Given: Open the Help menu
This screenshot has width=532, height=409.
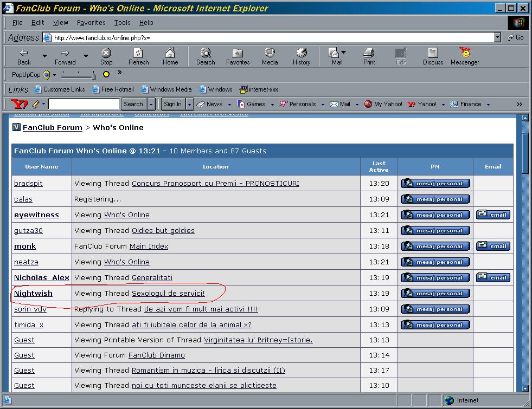Looking at the screenshot, I should coord(146,23).
